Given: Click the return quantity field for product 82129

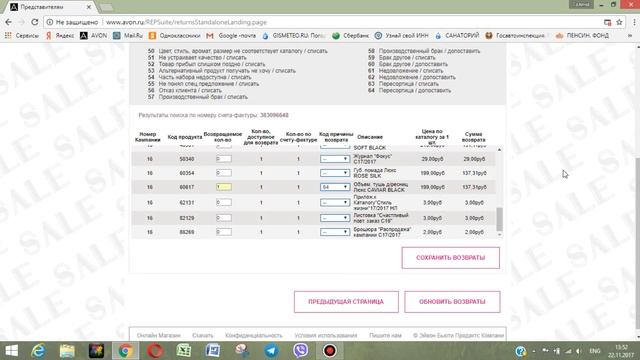Looking at the screenshot, I should coord(224,218).
